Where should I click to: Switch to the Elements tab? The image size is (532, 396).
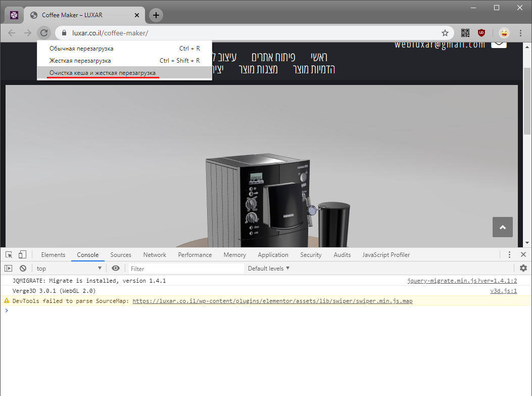(53, 255)
